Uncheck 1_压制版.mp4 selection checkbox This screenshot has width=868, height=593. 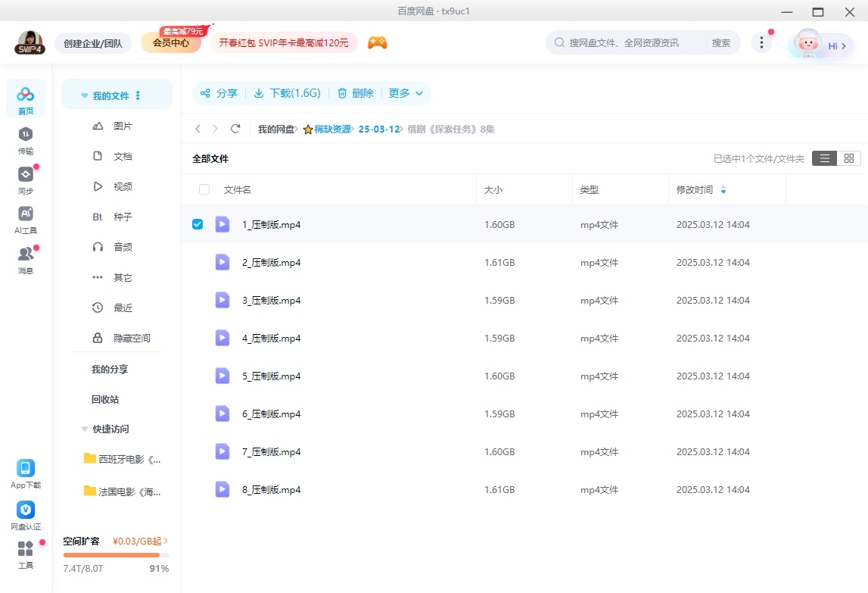(198, 224)
